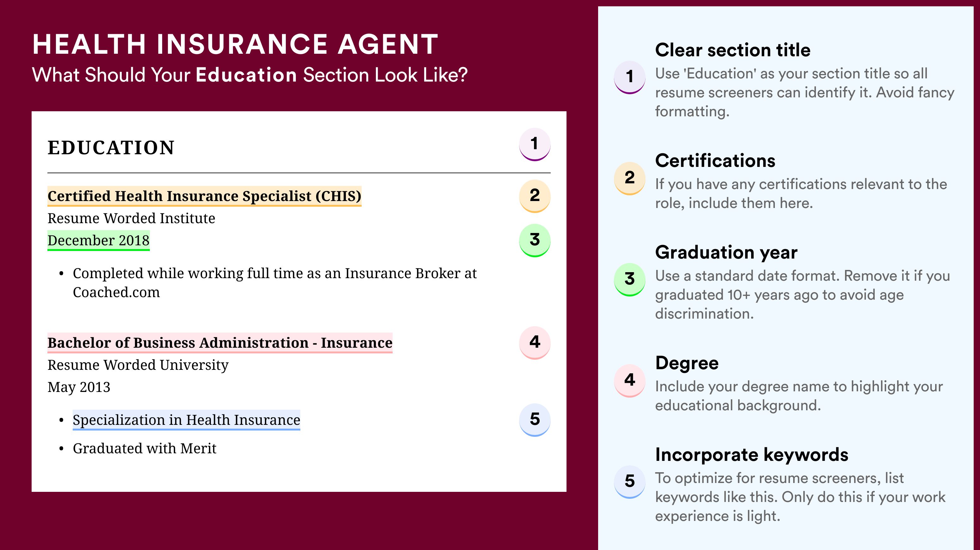Select the number 5 badge next to Incorporate keywords
The height and width of the screenshot is (550, 980).
pyautogui.click(x=630, y=481)
